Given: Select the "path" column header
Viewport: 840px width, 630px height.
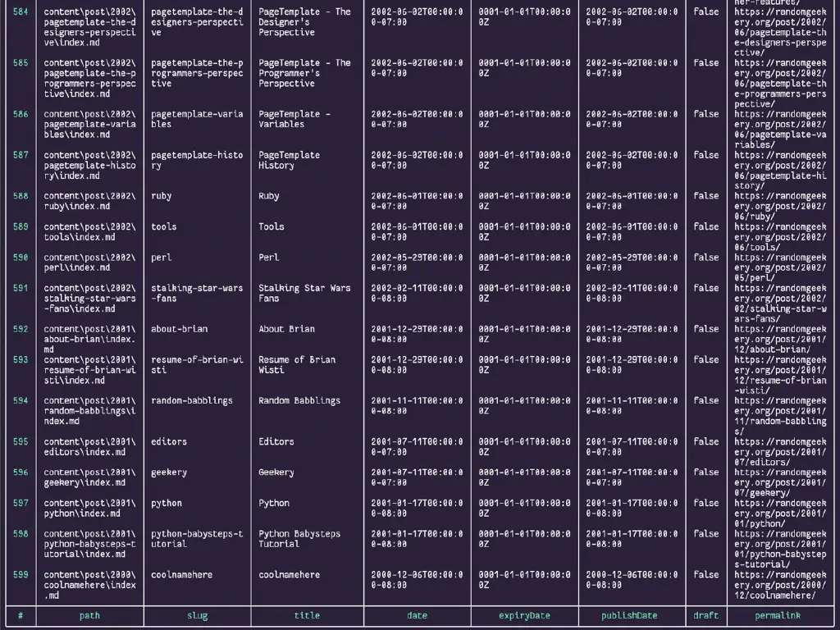Looking at the screenshot, I should 89,615.
